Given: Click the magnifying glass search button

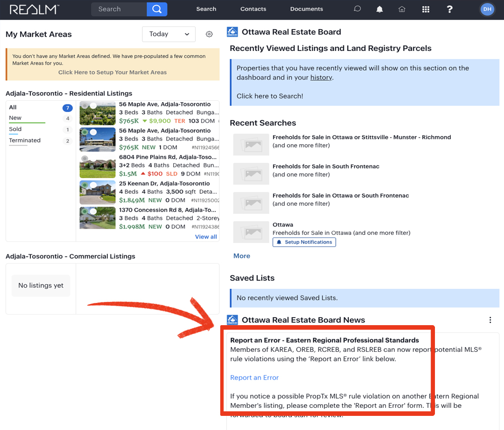Looking at the screenshot, I should tap(157, 9).
